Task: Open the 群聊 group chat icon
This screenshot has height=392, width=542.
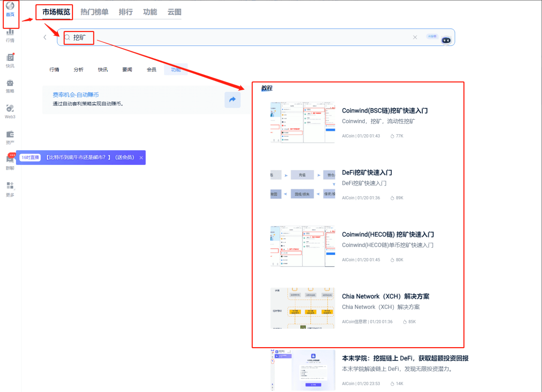Action: click(10, 159)
